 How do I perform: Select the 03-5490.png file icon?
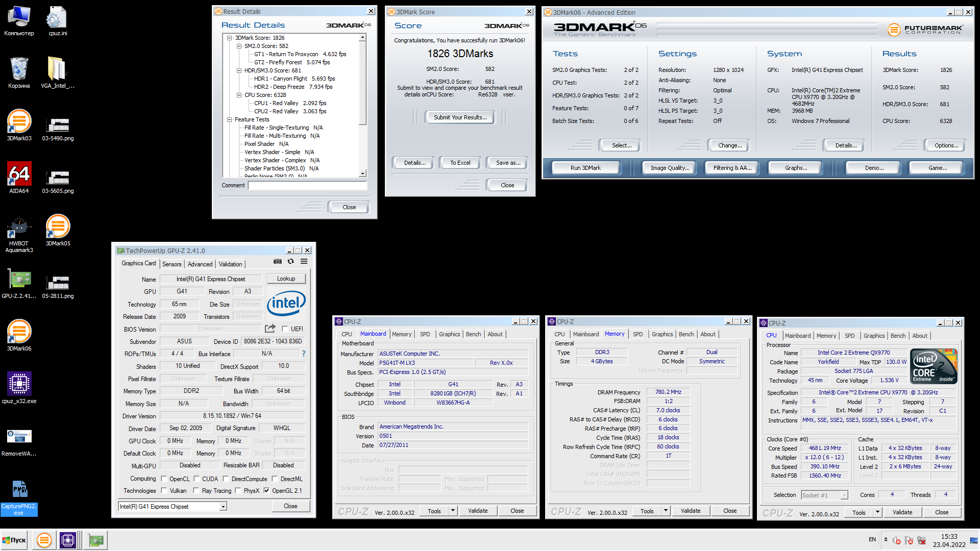[58, 128]
